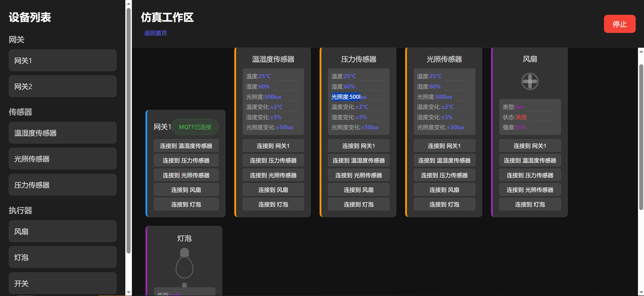Select 网关2 in the device list
This screenshot has height=296, width=644.
point(62,86)
